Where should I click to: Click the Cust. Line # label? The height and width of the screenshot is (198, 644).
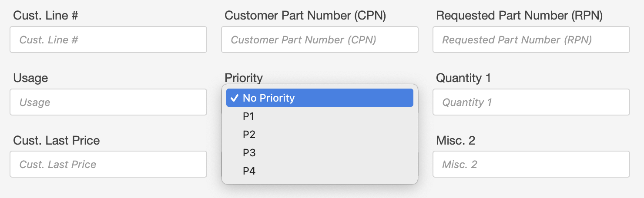click(x=46, y=16)
